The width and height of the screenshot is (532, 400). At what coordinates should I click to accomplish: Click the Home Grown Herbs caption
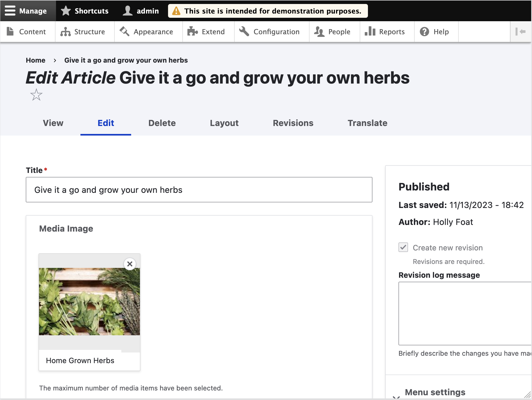(x=80, y=360)
